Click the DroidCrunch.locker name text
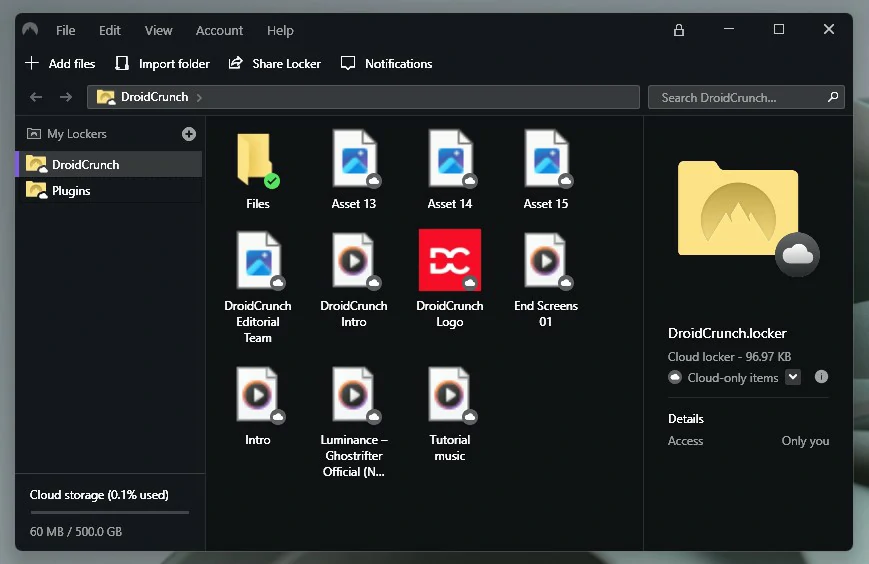This screenshot has width=869, height=564. click(x=727, y=333)
